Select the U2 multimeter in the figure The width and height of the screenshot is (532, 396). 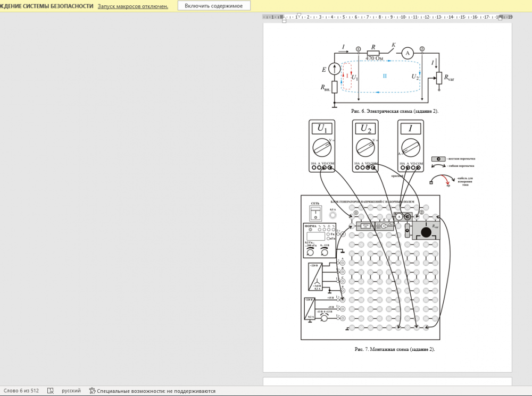click(365, 146)
